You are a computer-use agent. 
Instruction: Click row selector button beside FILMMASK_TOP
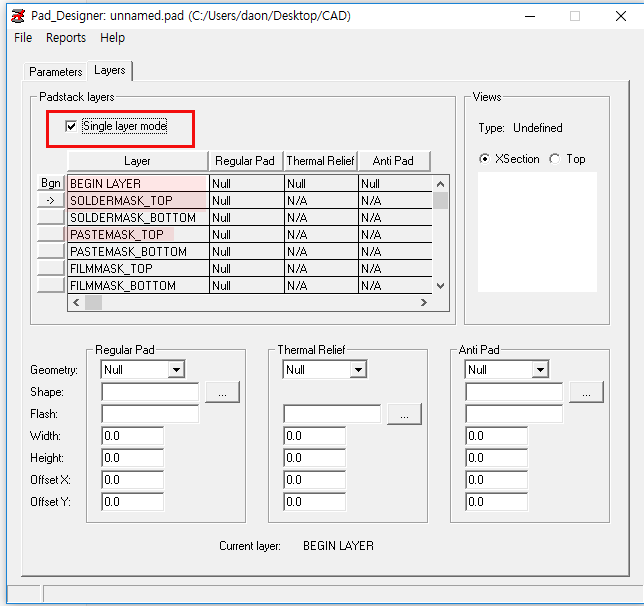[51, 268]
